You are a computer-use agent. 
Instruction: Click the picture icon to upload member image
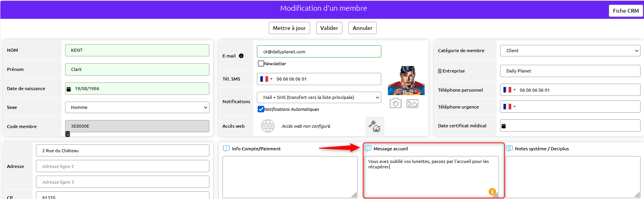412,104
